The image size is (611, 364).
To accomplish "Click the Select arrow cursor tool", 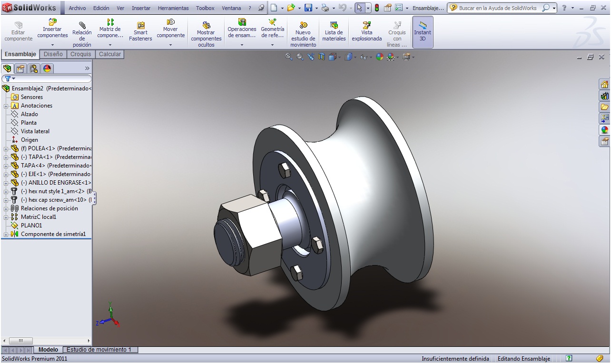I will 360,8.
